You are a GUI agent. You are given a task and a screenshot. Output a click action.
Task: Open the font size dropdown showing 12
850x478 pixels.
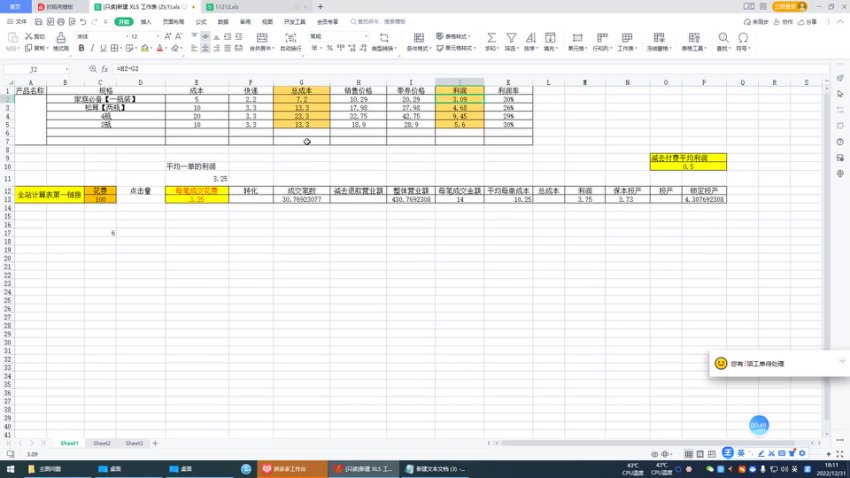158,36
